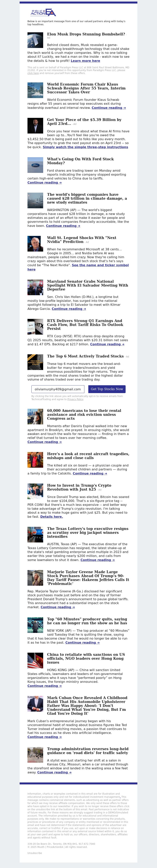157x868 pixels.
Task: Click the Most Actively Traded Stocks thumbnail
Action: click(35, 362)
